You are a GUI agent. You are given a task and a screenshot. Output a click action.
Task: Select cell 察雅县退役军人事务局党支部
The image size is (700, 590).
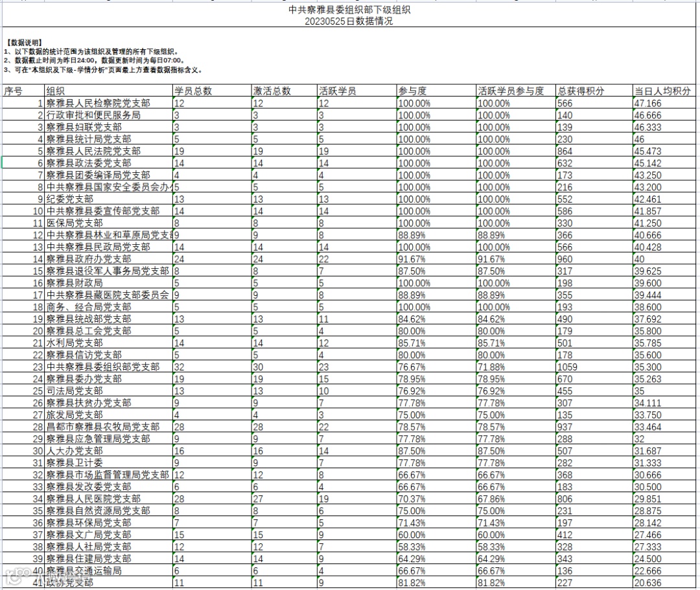(x=108, y=271)
